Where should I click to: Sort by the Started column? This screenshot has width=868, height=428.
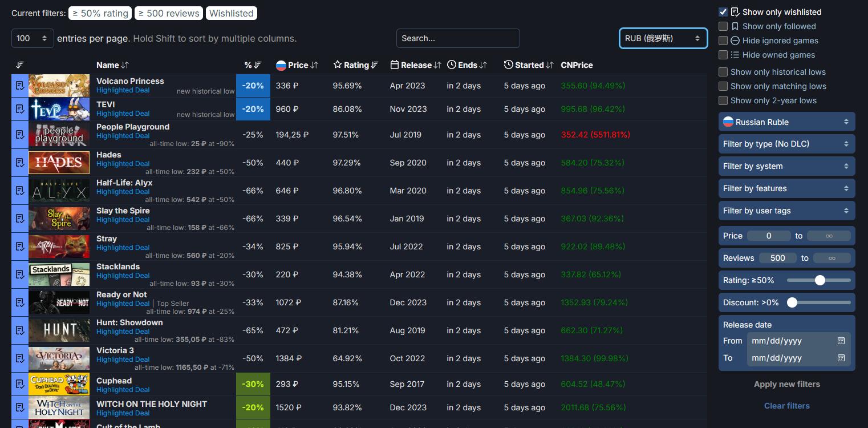point(529,65)
